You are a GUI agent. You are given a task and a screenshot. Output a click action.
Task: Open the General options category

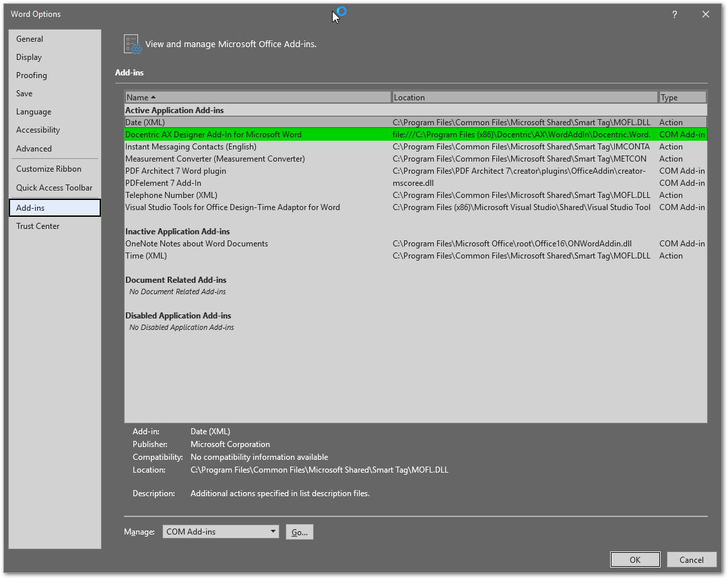55,39
